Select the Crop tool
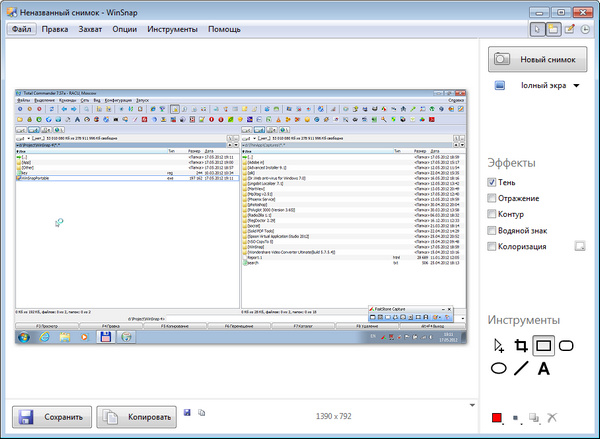Viewport: 600px width, 439px height. [519, 346]
